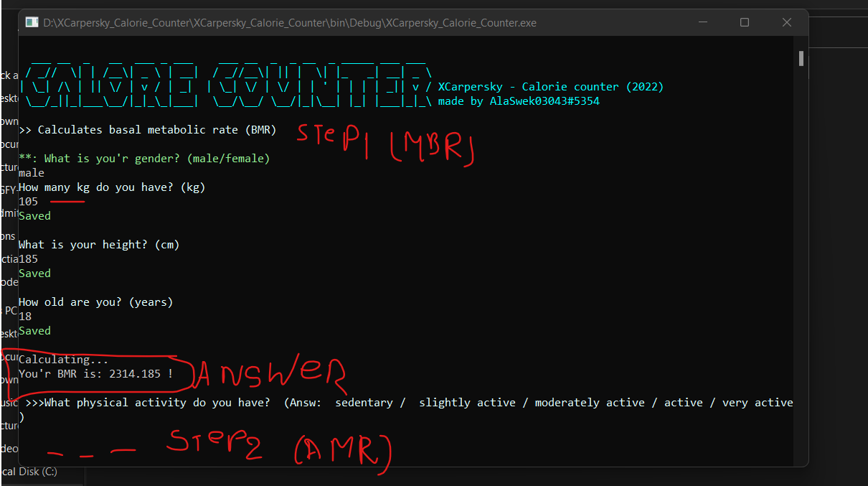Click the entered height value 185
Screen dimensions: 868x486
click(28, 259)
